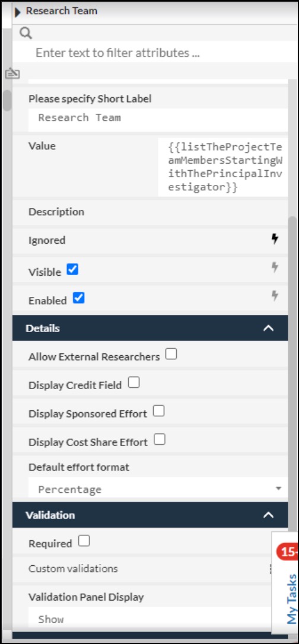The width and height of the screenshot is (299, 644).
Task: Check the Display Credit Field box
Action: click(134, 383)
